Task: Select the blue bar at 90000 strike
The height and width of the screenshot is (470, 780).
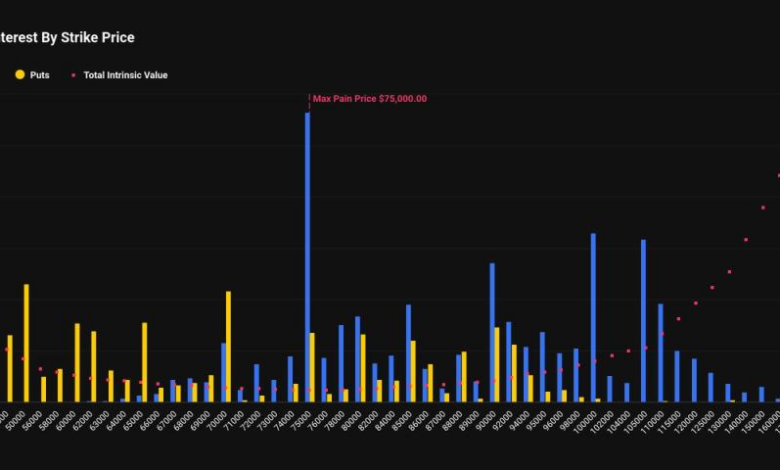Action: point(492,332)
